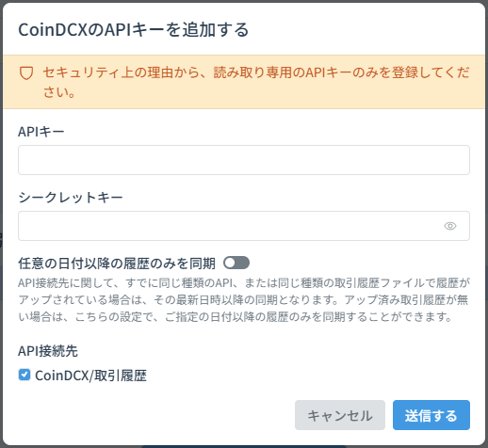The height and width of the screenshot is (448, 488).
Task: Click the dark backdrop below the dialog
Action: pyautogui.click(x=244, y=447)
